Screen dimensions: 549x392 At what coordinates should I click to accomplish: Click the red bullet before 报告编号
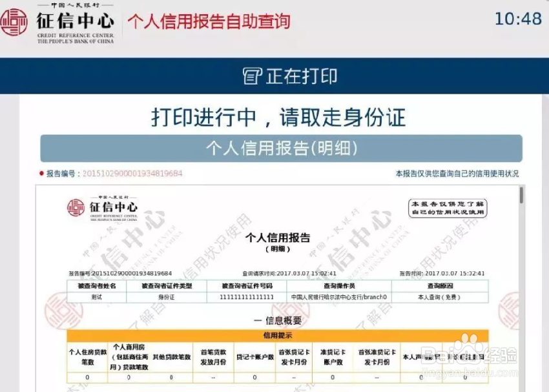click(40, 173)
